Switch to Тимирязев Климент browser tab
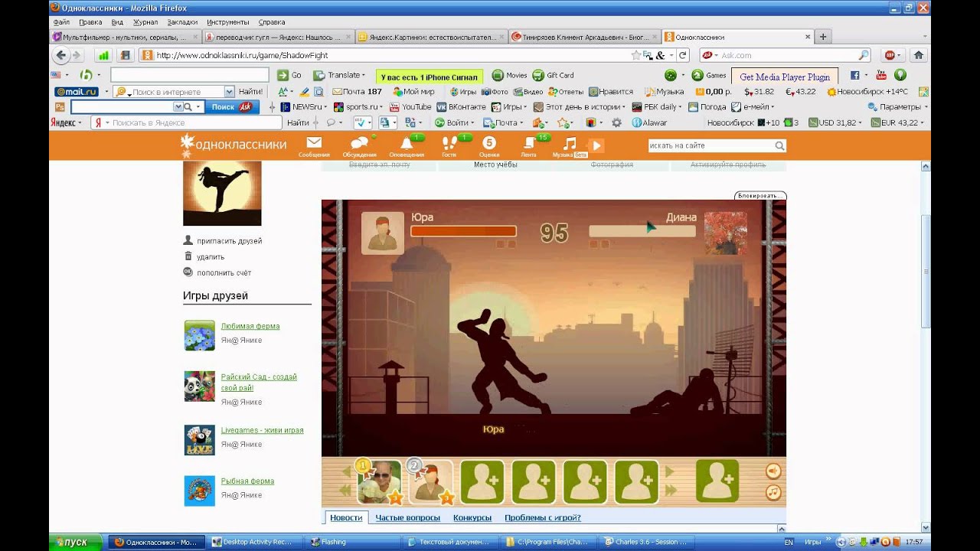Viewport: 980px width, 551px height. (x=584, y=37)
